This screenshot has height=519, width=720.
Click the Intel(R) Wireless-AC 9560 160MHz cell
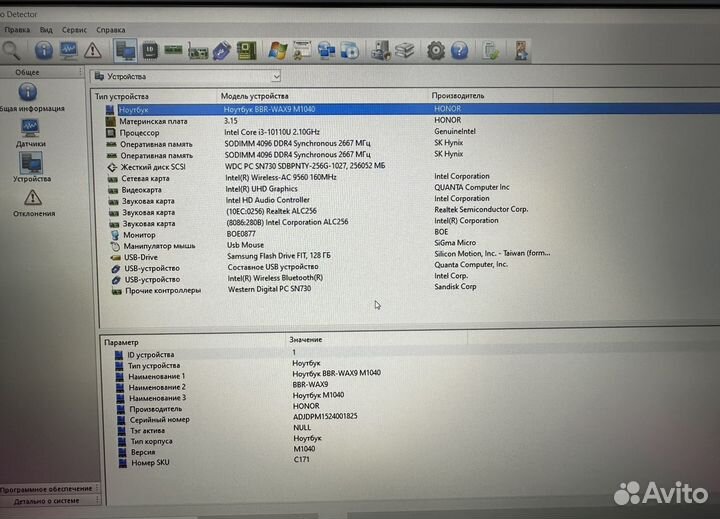tap(281, 177)
